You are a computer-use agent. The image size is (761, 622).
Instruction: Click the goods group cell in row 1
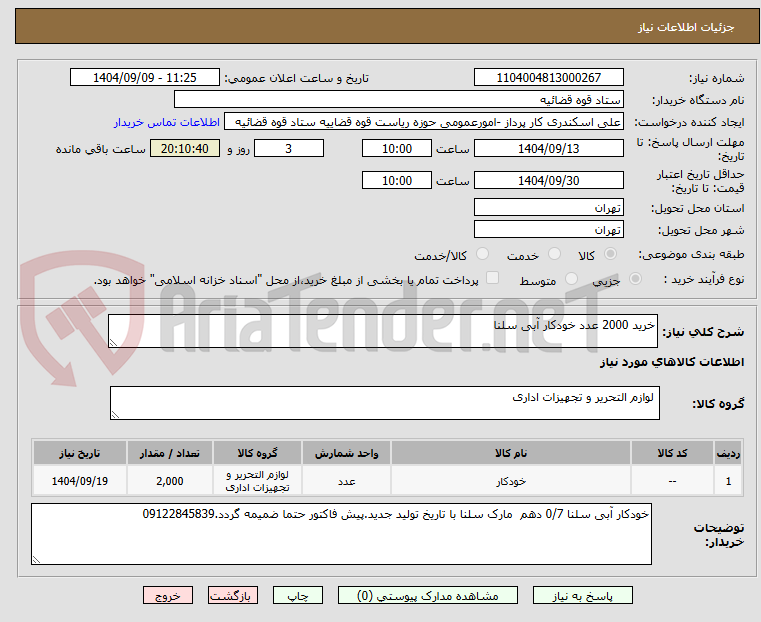click(x=257, y=481)
